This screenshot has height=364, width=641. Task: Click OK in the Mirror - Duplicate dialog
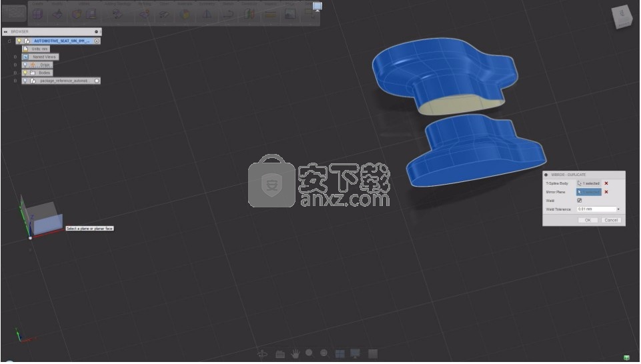tap(588, 220)
